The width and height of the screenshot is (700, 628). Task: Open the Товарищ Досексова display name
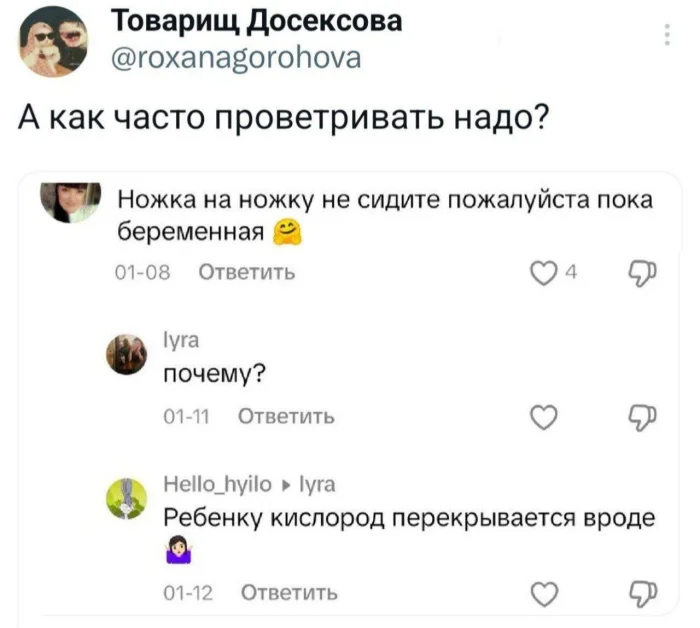pos(254,22)
